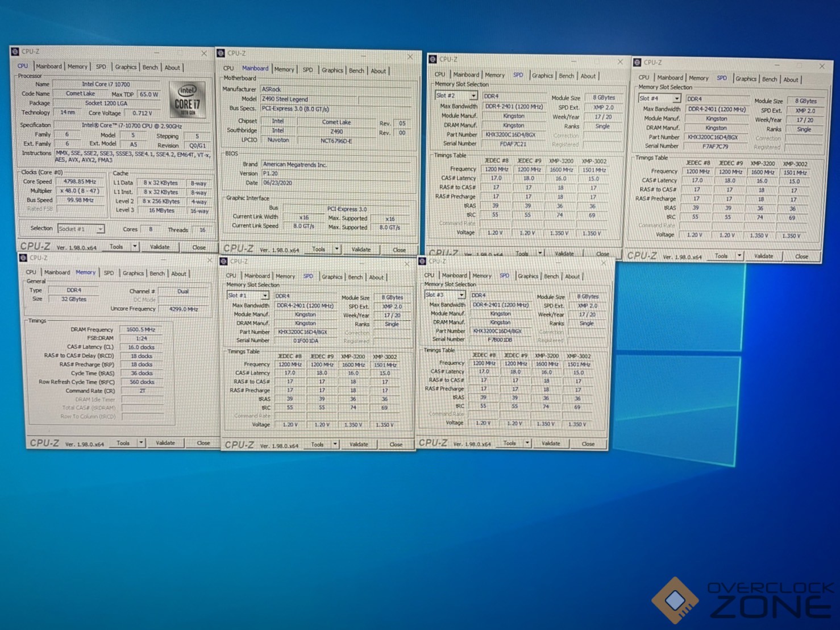Click CPU-Z title bar icon in Slot #2 window
Screen dimensions: 840x630
click(433, 59)
